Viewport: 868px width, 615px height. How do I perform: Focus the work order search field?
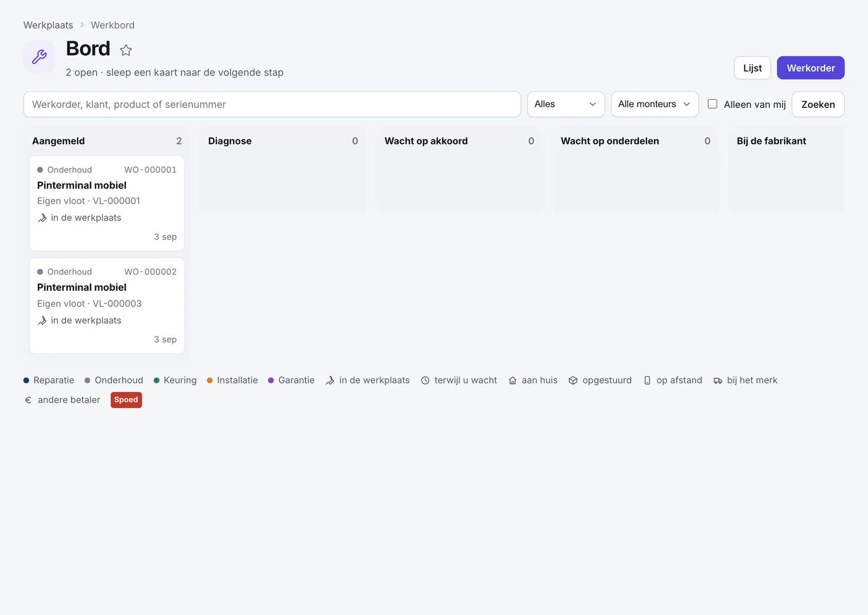(272, 104)
